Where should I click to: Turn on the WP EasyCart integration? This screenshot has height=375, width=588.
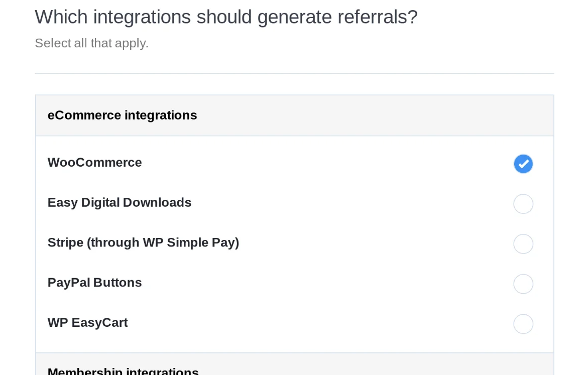(523, 324)
